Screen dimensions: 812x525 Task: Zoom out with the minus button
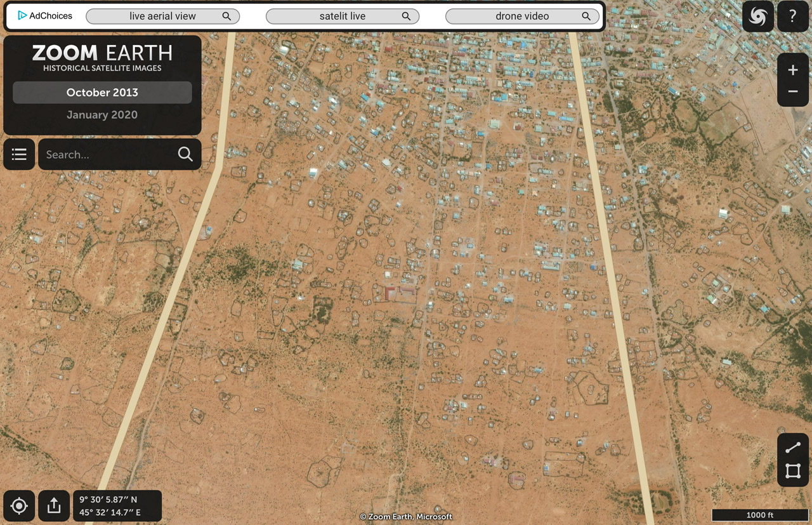click(792, 92)
